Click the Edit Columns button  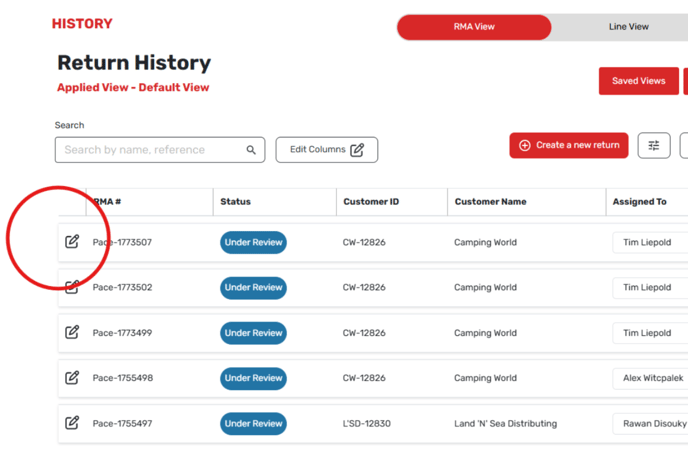pos(326,150)
